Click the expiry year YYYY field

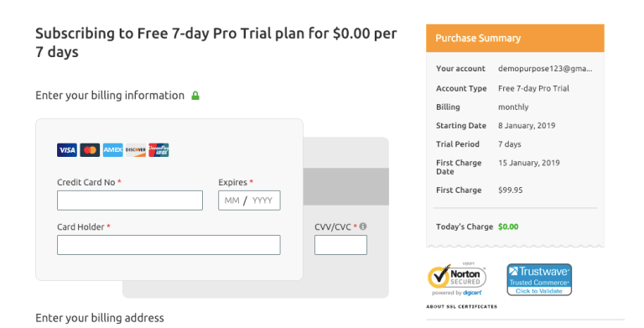(x=262, y=200)
